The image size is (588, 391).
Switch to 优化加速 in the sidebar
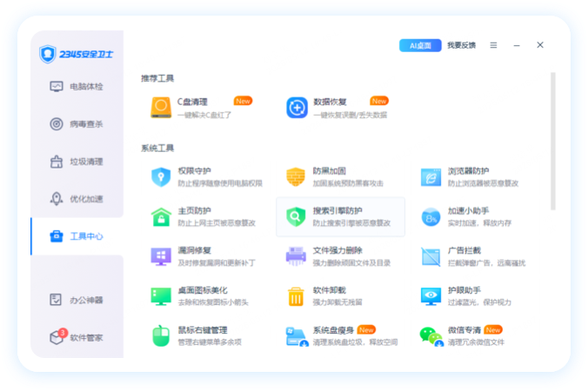[x=77, y=199]
